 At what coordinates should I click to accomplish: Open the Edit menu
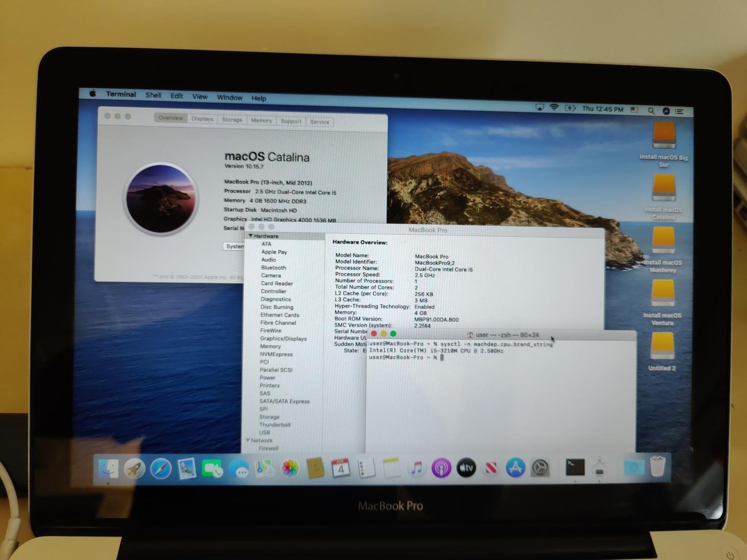177,96
